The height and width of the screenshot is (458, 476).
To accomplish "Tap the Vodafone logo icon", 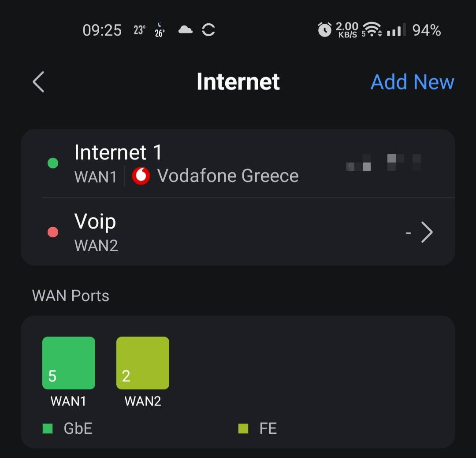I will [x=141, y=176].
